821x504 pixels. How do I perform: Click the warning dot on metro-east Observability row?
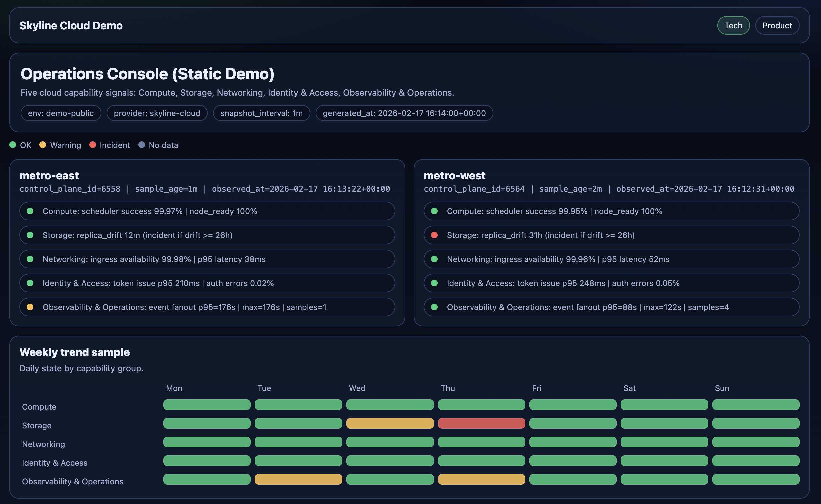31,307
